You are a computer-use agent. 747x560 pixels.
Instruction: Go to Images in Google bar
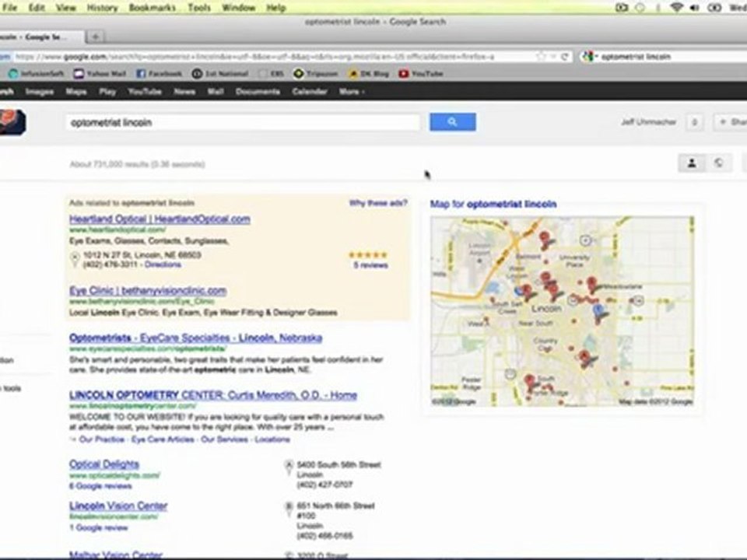(40, 92)
